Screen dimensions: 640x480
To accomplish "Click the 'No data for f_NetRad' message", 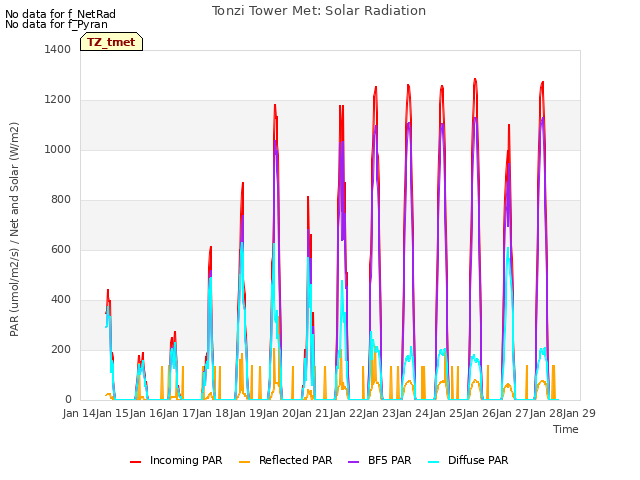I will click(x=60, y=14).
